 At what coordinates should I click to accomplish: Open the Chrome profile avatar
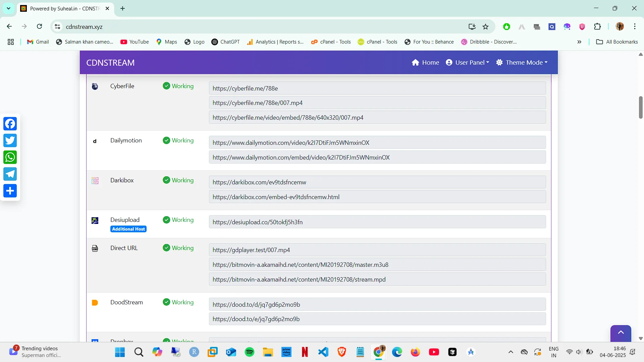pyautogui.click(x=620, y=26)
